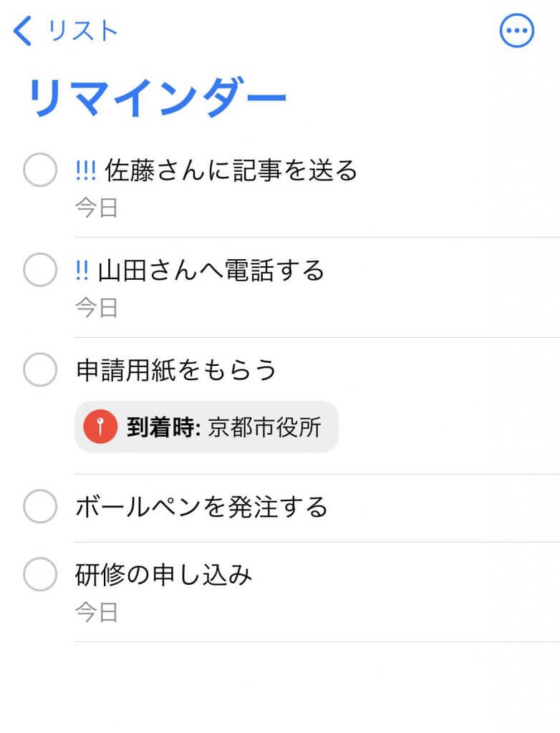Tap the triple exclamation priority mark
The image size is (560, 733).
click(x=85, y=171)
